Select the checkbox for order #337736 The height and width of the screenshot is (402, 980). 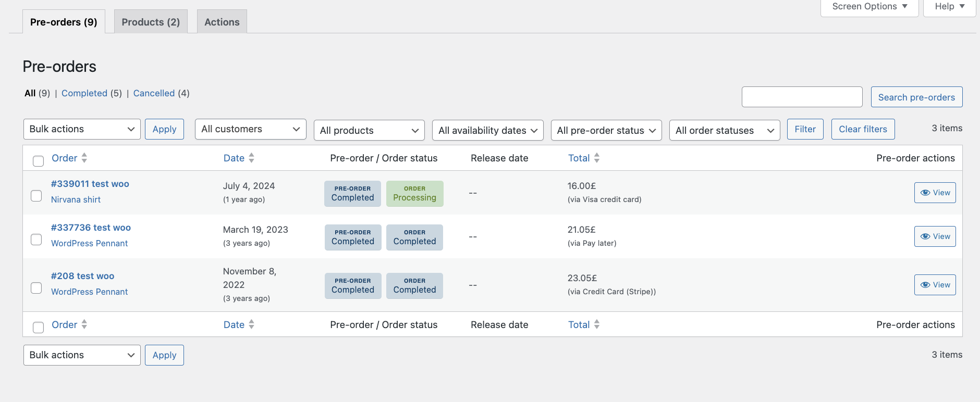click(36, 240)
